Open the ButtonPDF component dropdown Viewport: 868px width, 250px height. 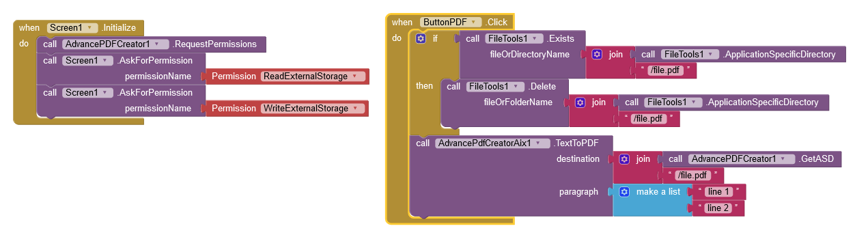coord(451,23)
